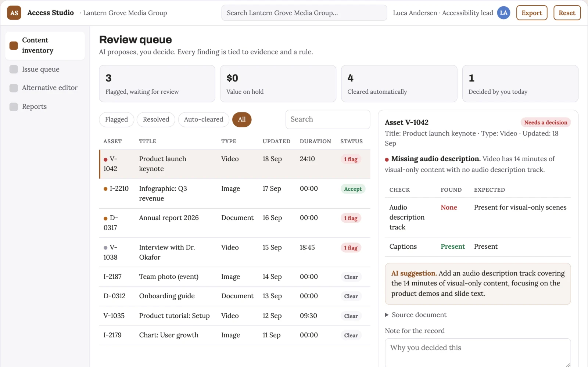The width and height of the screenshot is (588, 367).
Task: Switch to the Flagged filter
Action: tap(116, 119)
